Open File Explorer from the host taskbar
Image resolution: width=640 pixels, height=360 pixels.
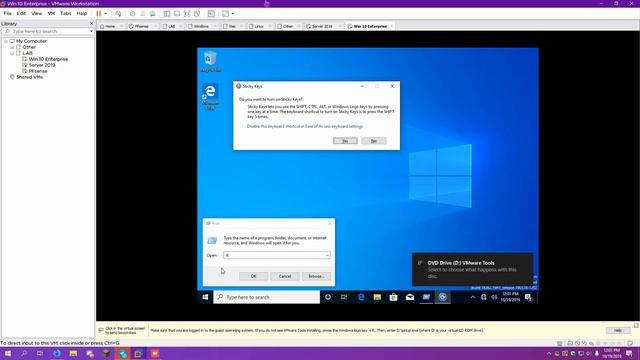coord(73,353)
